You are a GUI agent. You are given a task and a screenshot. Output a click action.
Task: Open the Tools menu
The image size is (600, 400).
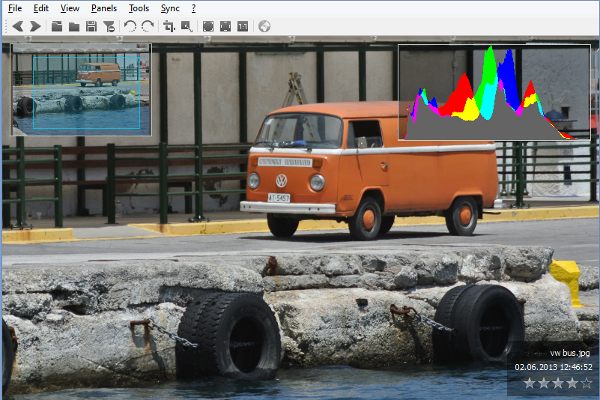(x=139, y=8)
